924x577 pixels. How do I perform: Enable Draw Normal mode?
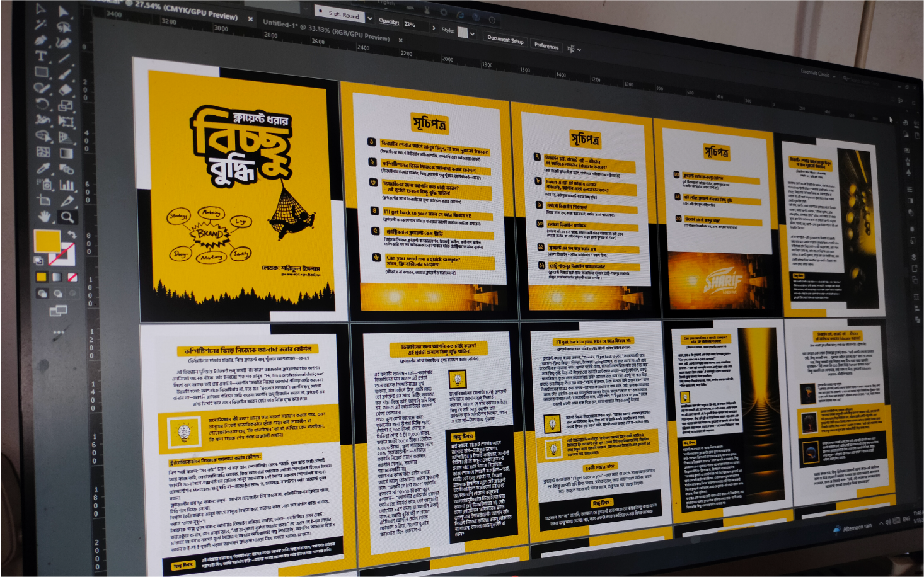[42, 294]
